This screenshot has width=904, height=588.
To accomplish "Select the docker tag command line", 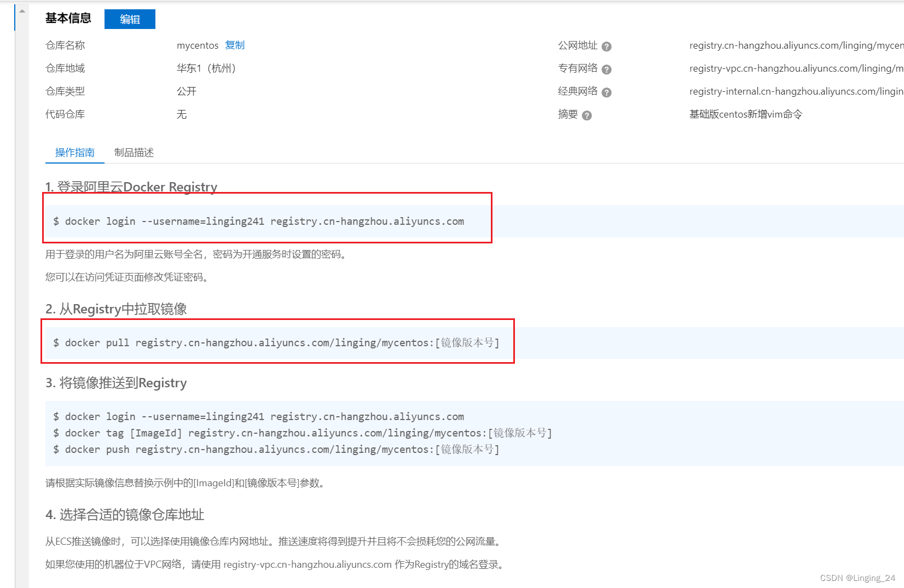I will pyautogui.click(x=303, y=433).
